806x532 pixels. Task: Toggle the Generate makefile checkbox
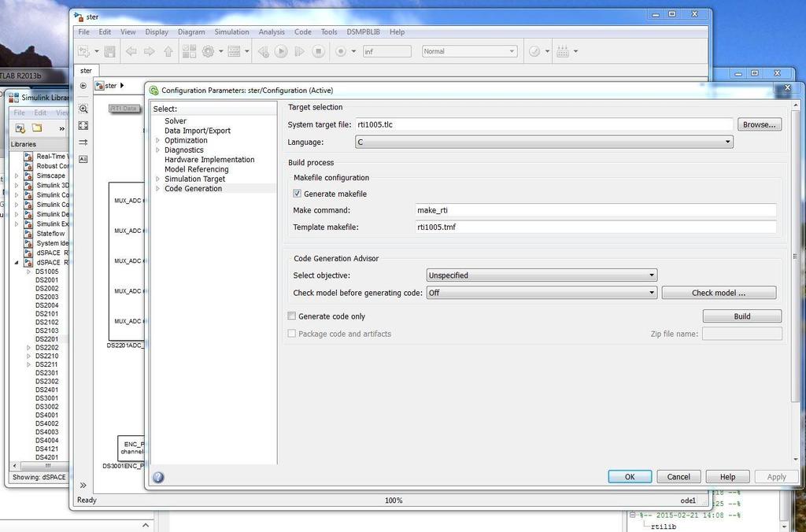pyautogui.click(x=297, y=194)
